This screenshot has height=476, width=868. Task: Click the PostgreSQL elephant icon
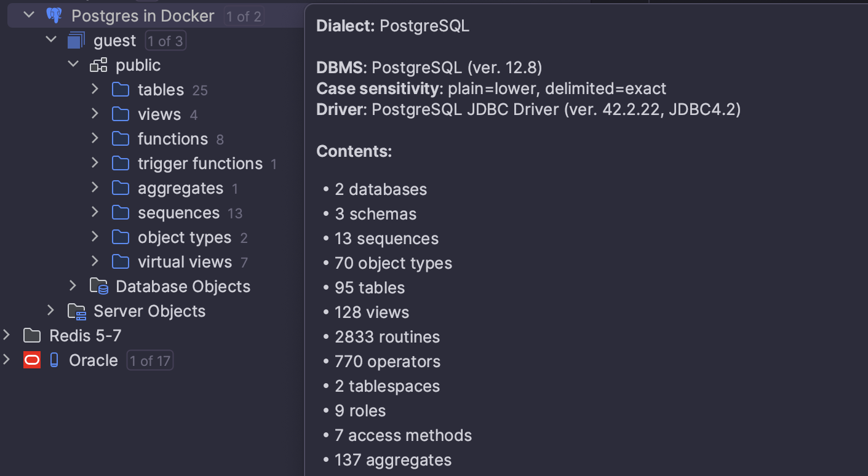click(x=54, y=15)
